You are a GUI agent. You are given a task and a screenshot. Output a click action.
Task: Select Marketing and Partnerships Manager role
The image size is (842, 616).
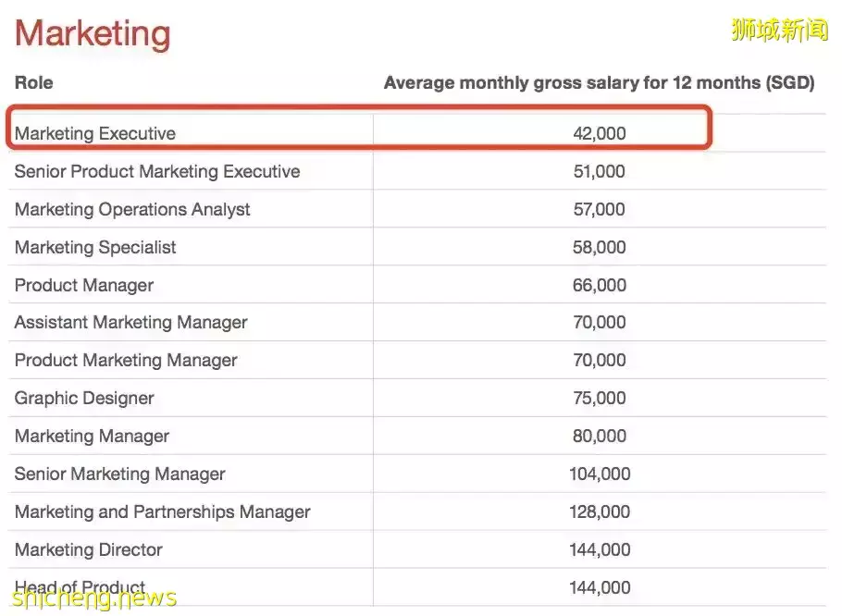coord(163,512)
